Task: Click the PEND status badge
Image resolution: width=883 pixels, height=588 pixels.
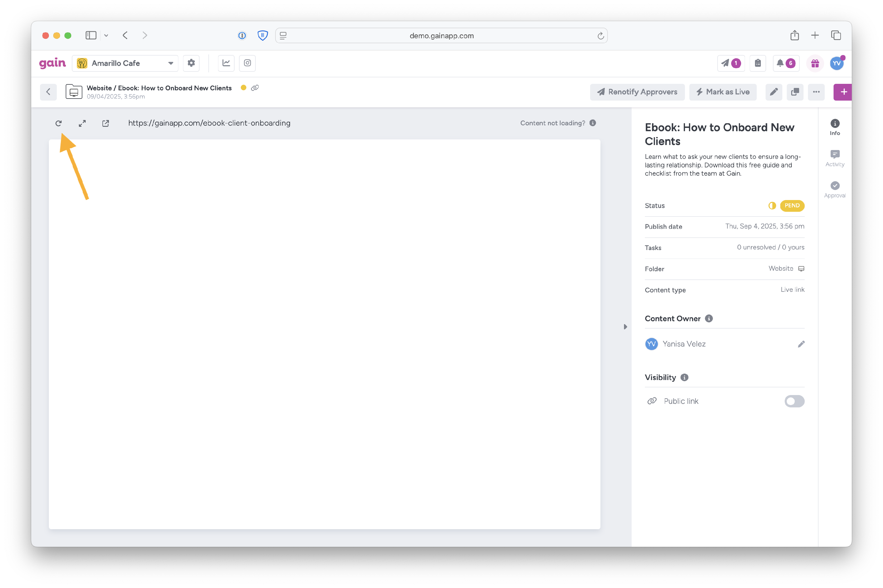Action: point(792,206)
